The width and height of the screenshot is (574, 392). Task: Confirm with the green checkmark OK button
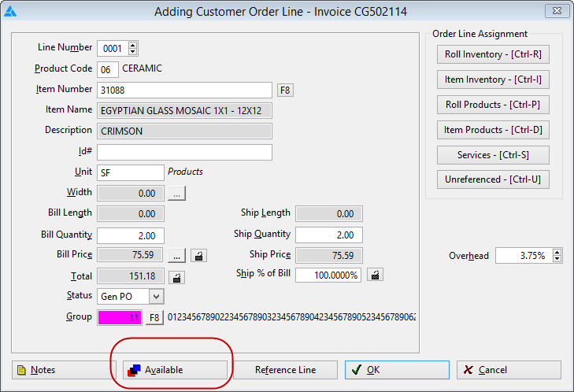(397, 370)
